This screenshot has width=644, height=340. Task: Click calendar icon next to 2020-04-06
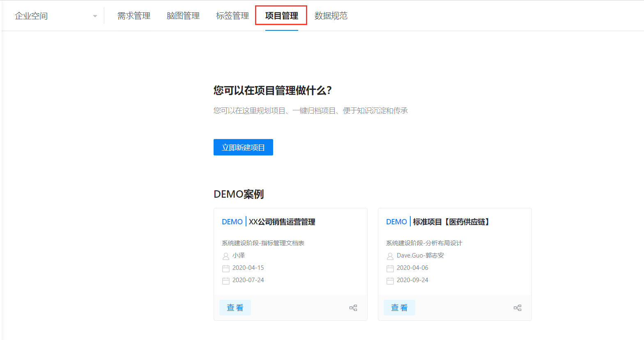390,268
